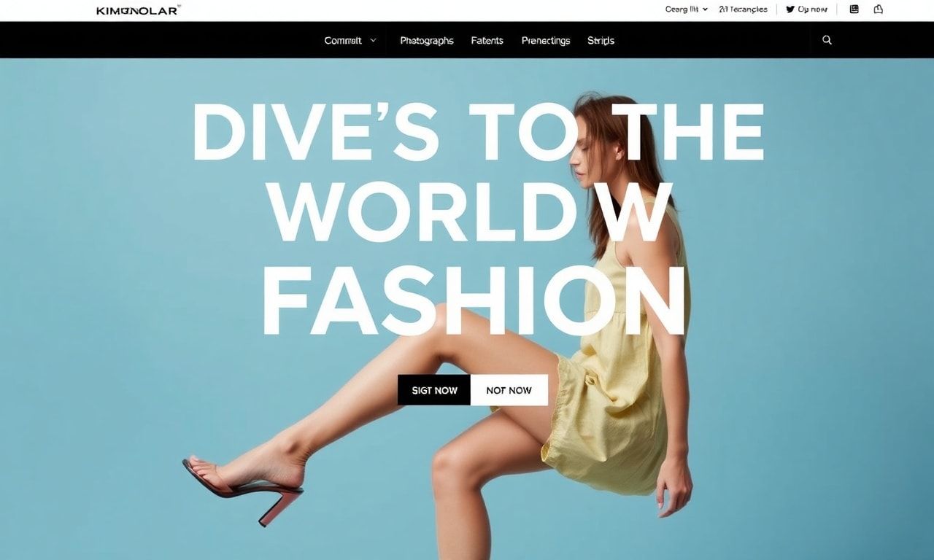Click the Op now link text
The width and height of the screenshot is (934, 560).
click(812, 9)
